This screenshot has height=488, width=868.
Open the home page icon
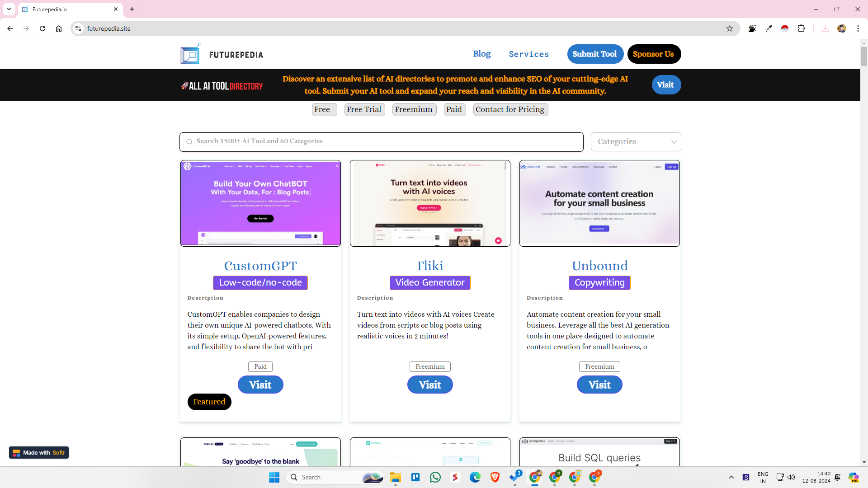coord(59,28)
